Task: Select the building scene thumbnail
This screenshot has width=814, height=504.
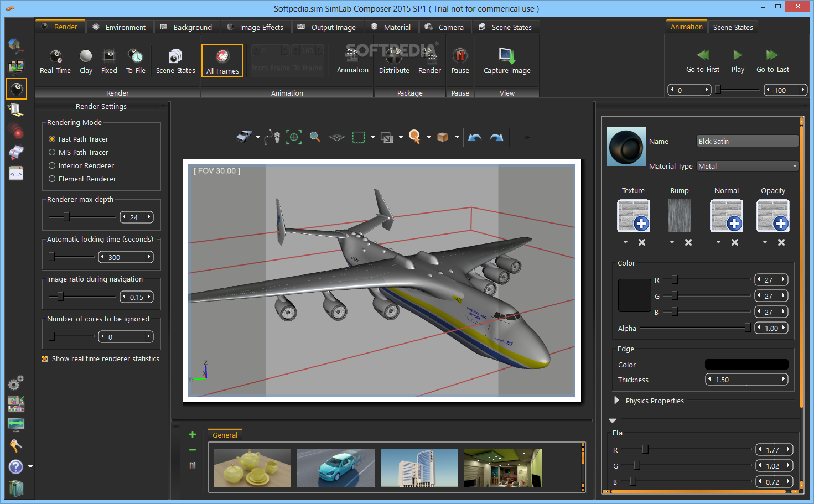Action: pos(419,468)
